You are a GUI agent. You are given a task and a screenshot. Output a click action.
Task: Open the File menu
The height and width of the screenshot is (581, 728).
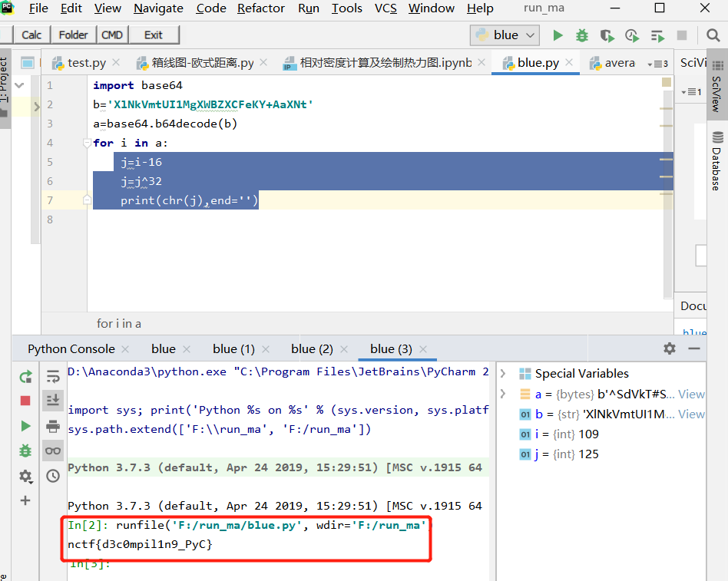(x=38, y=8)
